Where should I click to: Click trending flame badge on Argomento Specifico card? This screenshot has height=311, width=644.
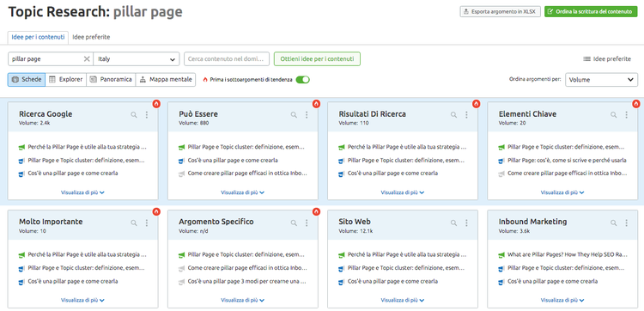point(316,211)
